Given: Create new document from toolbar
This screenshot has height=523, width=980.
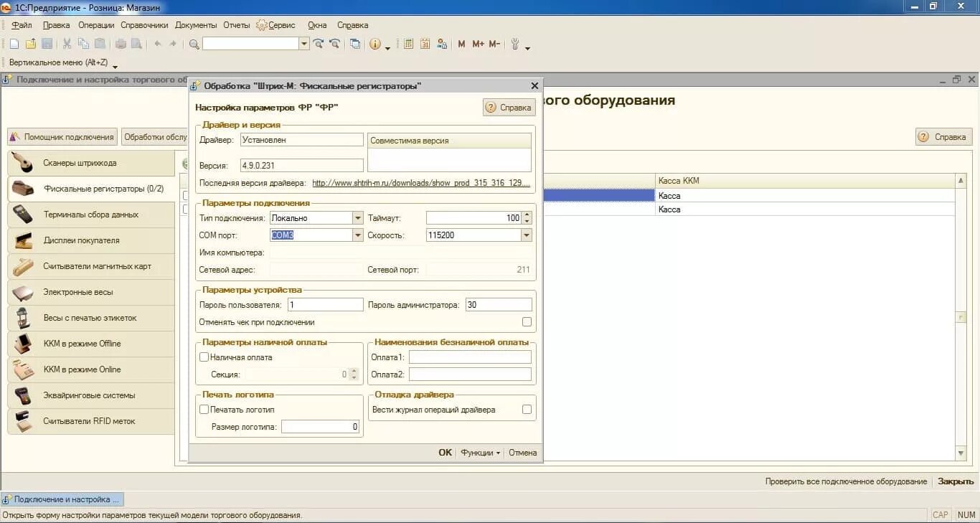Looking at the screenshot, I should coord(14,44).
